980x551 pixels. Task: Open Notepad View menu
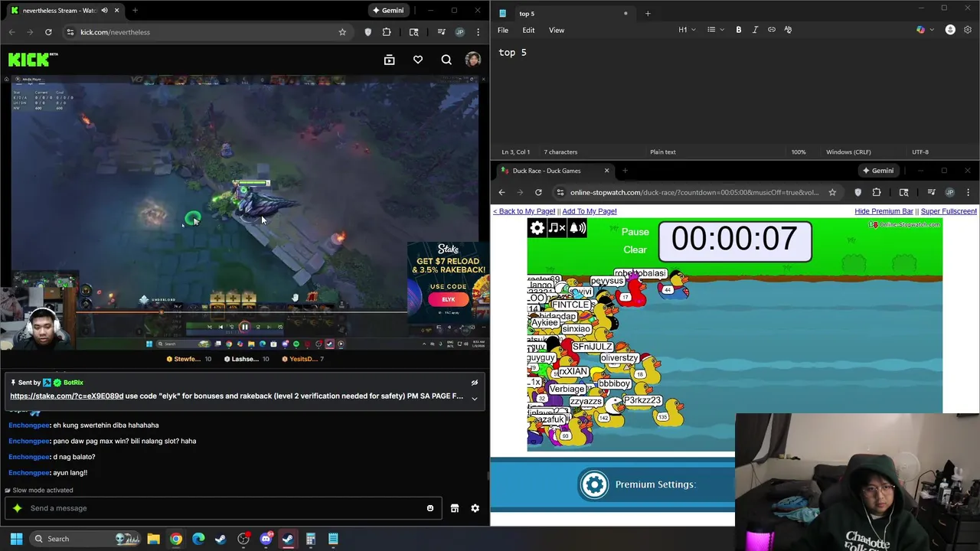point(557,30)
